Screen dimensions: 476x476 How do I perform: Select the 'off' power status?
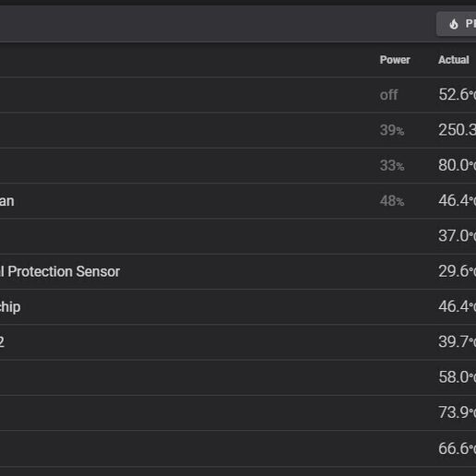(388, 95)
